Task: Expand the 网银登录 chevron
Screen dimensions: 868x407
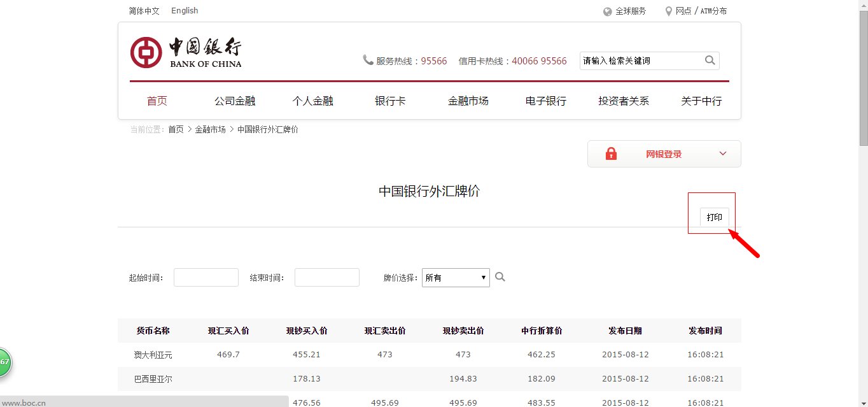Action: 722,153
